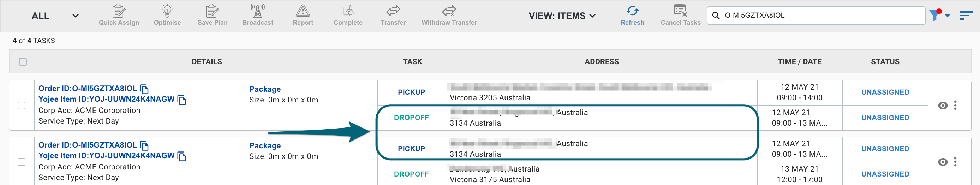
Task: Run the Optimise lightbulb tool
Action: [x=167, y=11]
